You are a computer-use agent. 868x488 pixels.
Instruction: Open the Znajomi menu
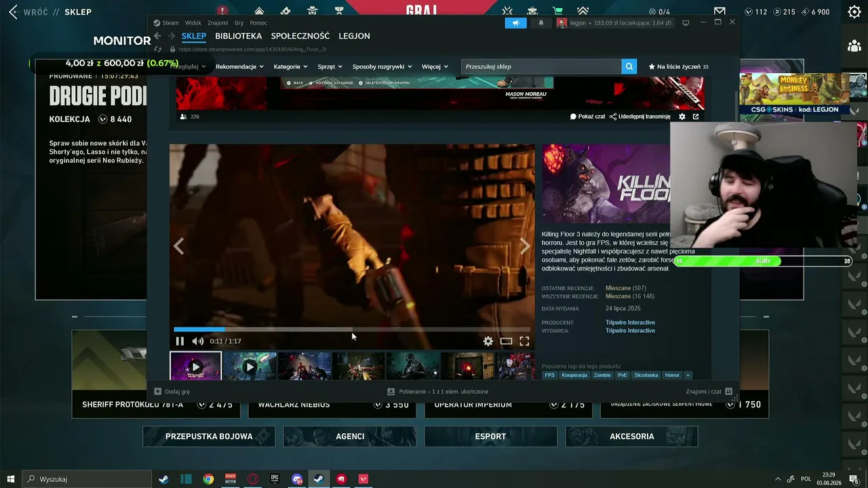pyautogui.click(x=218, y=23)
